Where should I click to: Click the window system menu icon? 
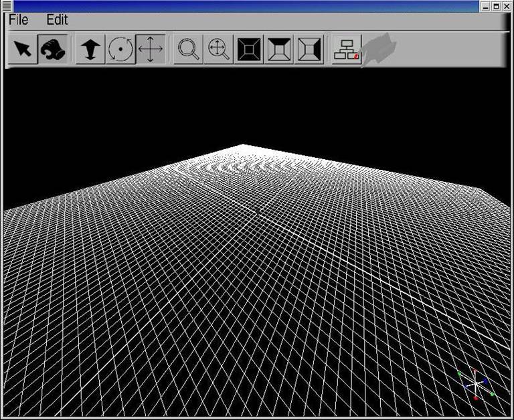7,6
